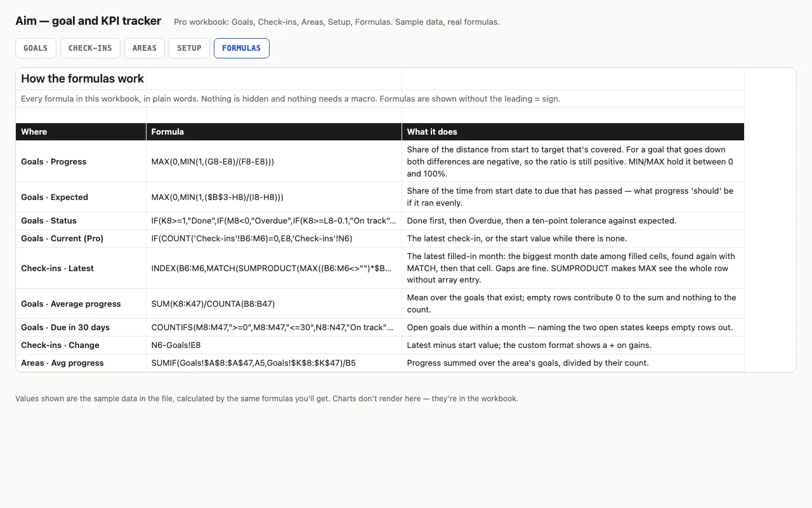Screen dimensions: 812x508
Task: Select the 'Goals · Progress' cell
Action: [81, 161]
